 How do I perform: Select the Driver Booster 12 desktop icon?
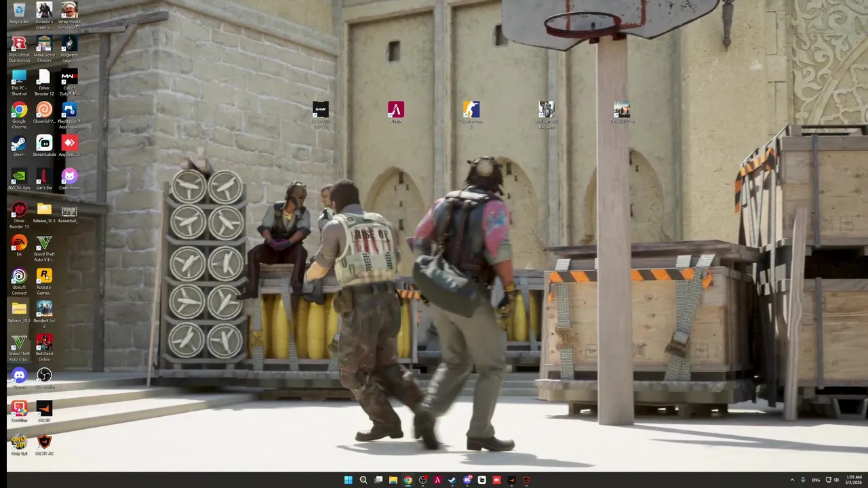tap(44, 81)
